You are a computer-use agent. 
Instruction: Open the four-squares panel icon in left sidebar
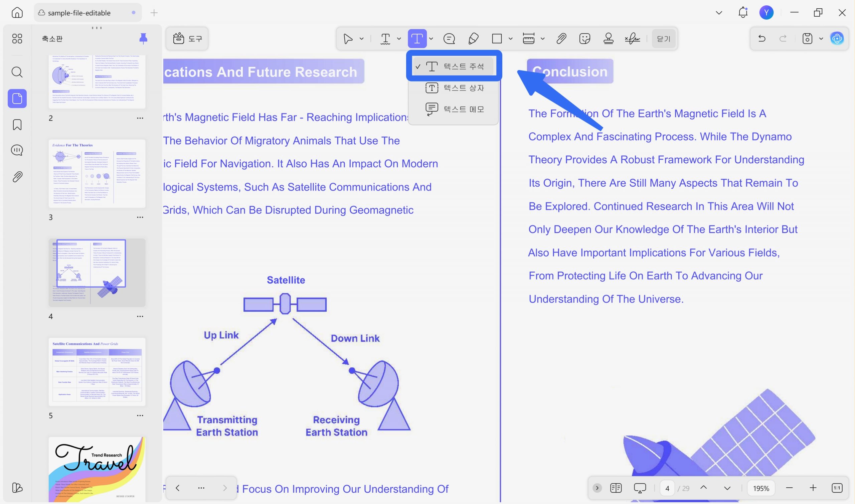[x=17, y=38]
